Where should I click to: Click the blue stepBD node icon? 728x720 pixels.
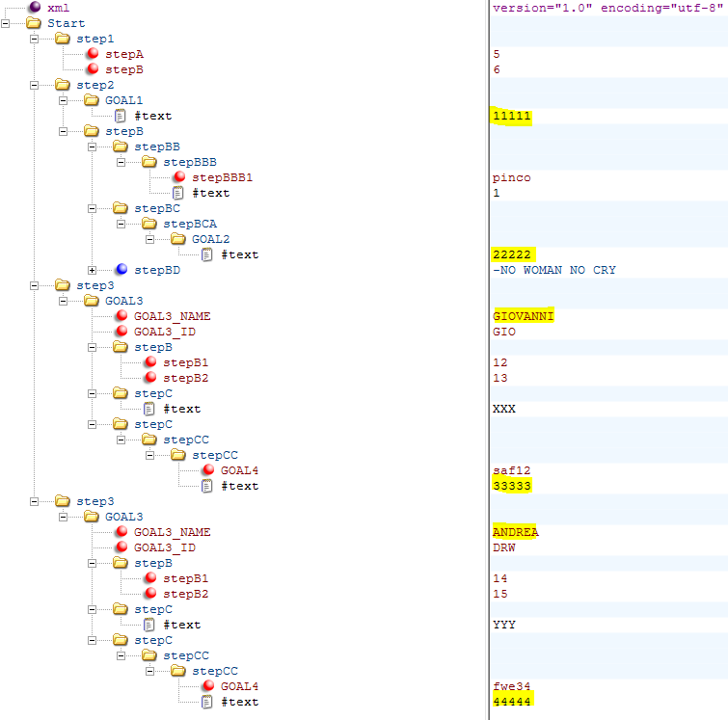pos(121,270)
